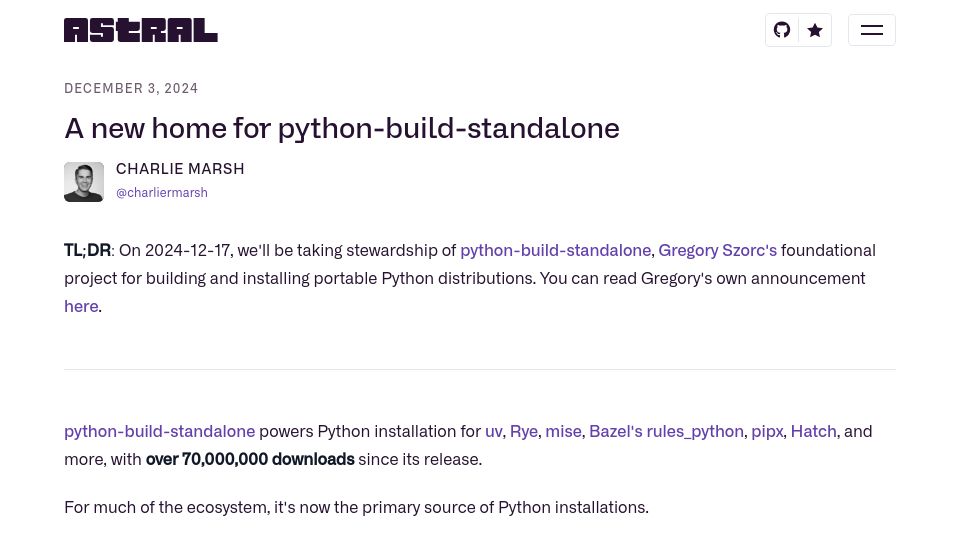Open Bazel's rules_python link
This screenshot has width=960, height=540.
(666, 432)
